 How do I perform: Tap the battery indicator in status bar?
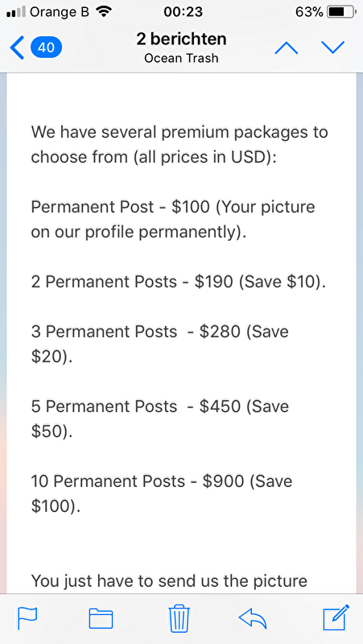(340, 12)
